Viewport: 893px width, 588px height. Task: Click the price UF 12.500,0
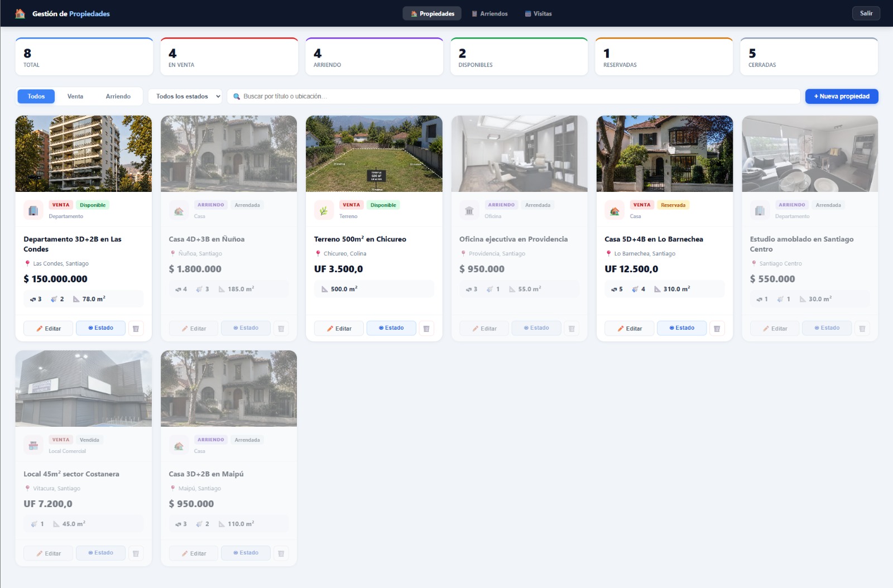[631, 269]
